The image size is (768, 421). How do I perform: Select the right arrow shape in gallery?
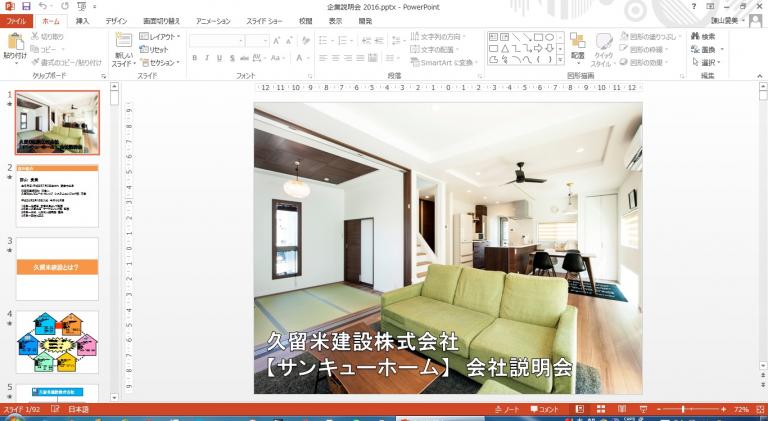click(x=538, y=48)
